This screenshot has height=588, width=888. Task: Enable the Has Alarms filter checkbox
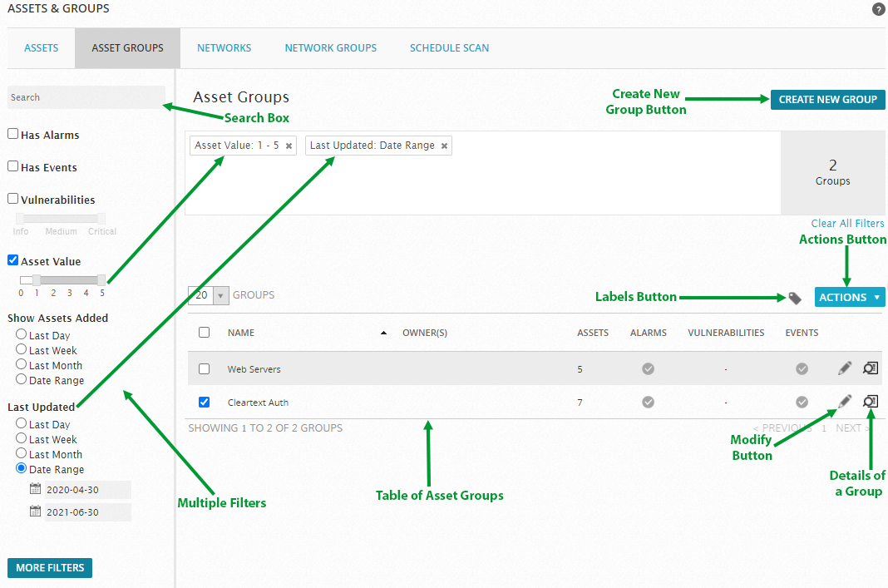point(13,134)
